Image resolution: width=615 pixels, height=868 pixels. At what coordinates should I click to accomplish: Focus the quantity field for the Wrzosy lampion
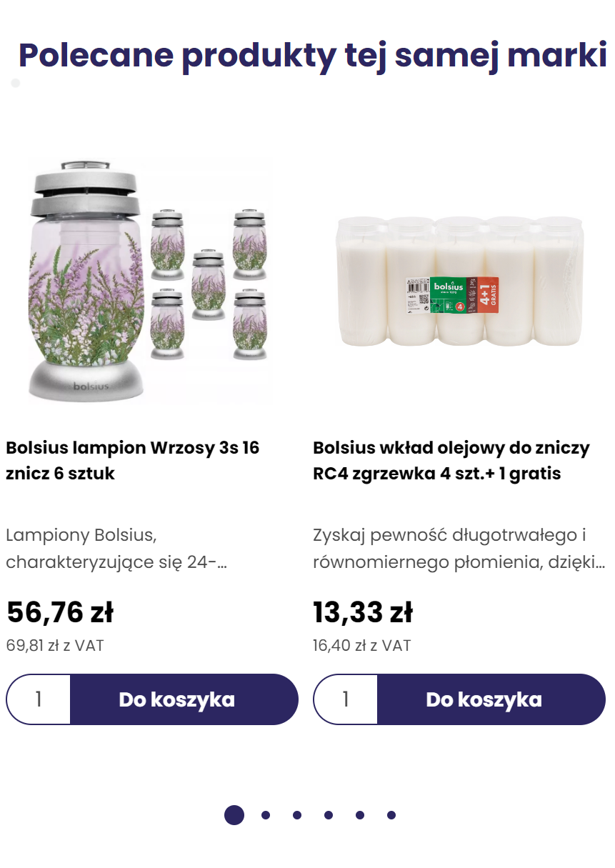tap(39, 699)
